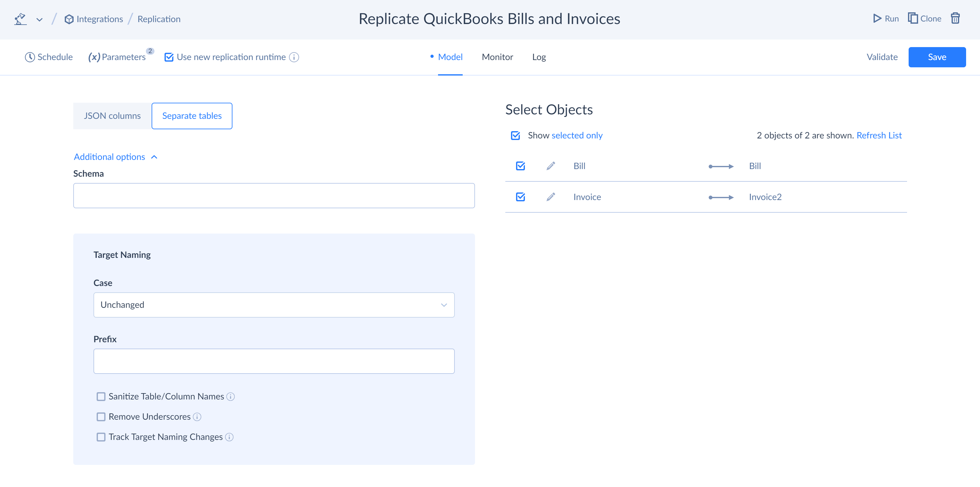Image resolution: width=980 pixels, height=487 pixels.
Task: Uncheck the Invoice object checkbox
Action: click(520, 197)
